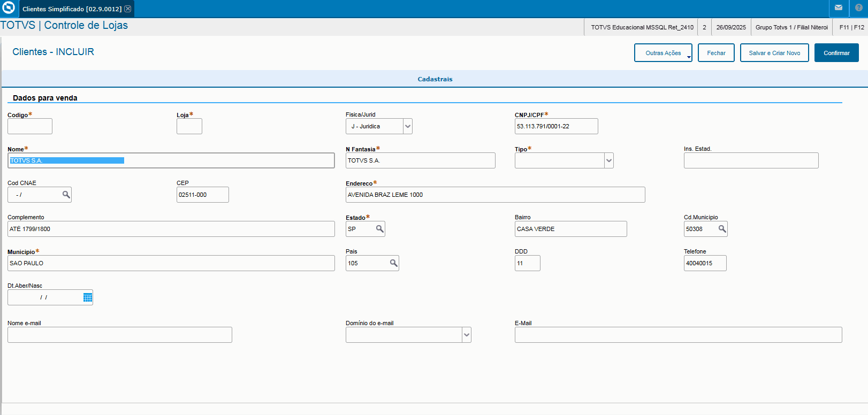The height and width of the screenshot is (415, 868).
Task: Open the mail envelope icon
Action: [839, 8]
